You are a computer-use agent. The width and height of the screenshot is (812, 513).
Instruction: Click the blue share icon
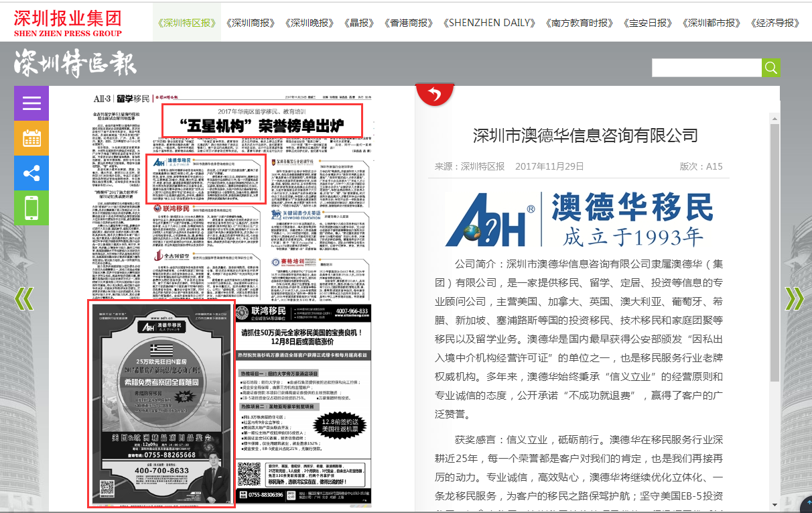[31, 173]
